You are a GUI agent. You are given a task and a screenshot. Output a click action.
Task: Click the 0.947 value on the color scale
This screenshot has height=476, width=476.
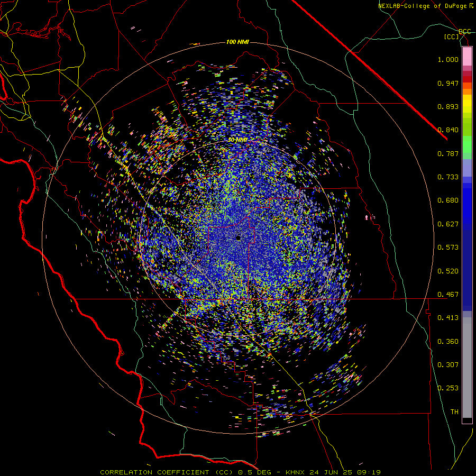pyautogui.click(x=448, y=83)
